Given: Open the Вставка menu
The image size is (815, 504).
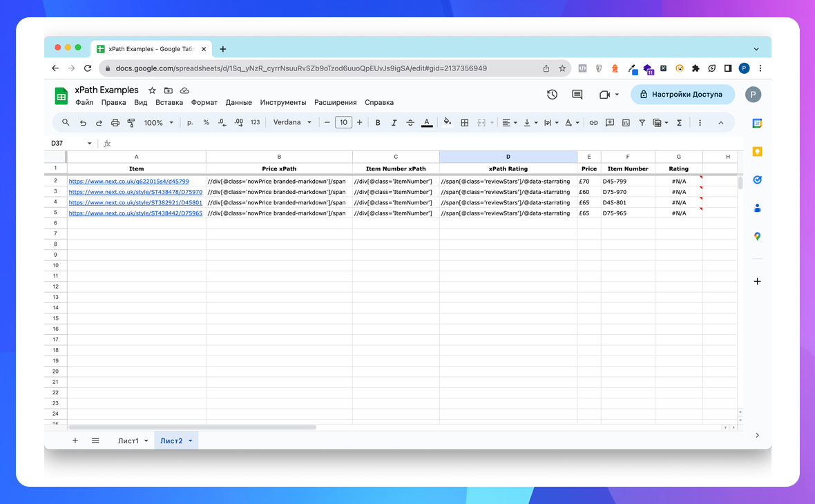Looking at the screenshot, I should 169,102.
